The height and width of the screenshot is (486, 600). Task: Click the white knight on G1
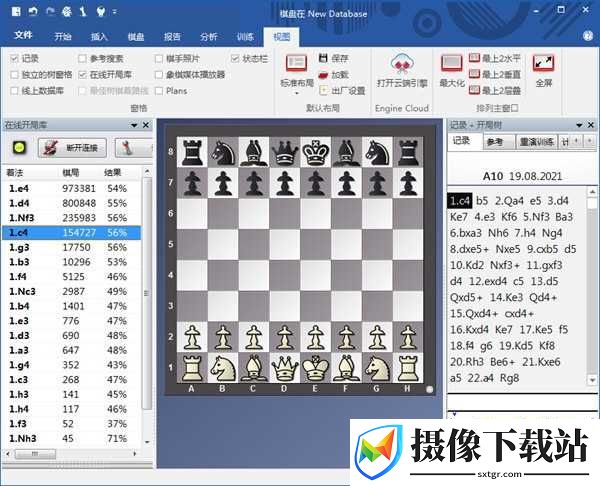tap(377, 367)
